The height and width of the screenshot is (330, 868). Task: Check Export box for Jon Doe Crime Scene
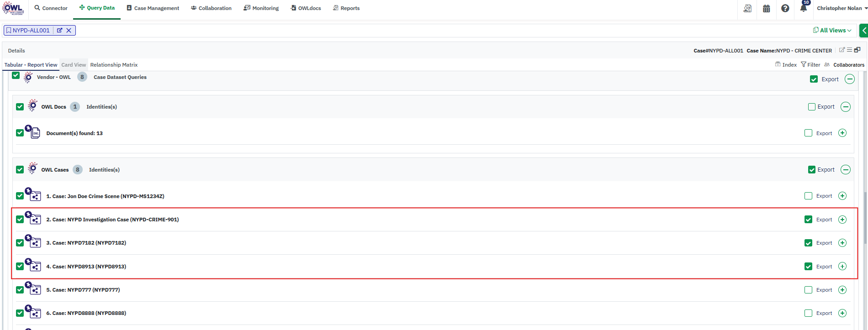pyautogui.click(x=808, y=196)
